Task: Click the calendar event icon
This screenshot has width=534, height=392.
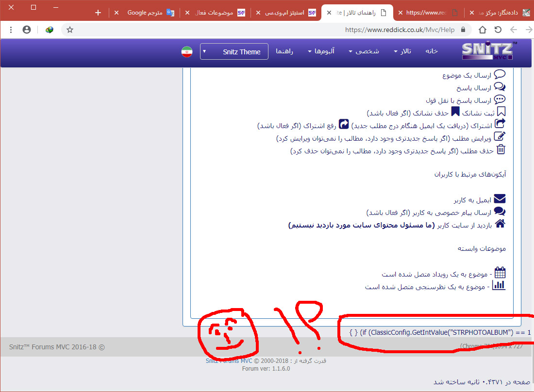Action: click(x=500, y=273)
